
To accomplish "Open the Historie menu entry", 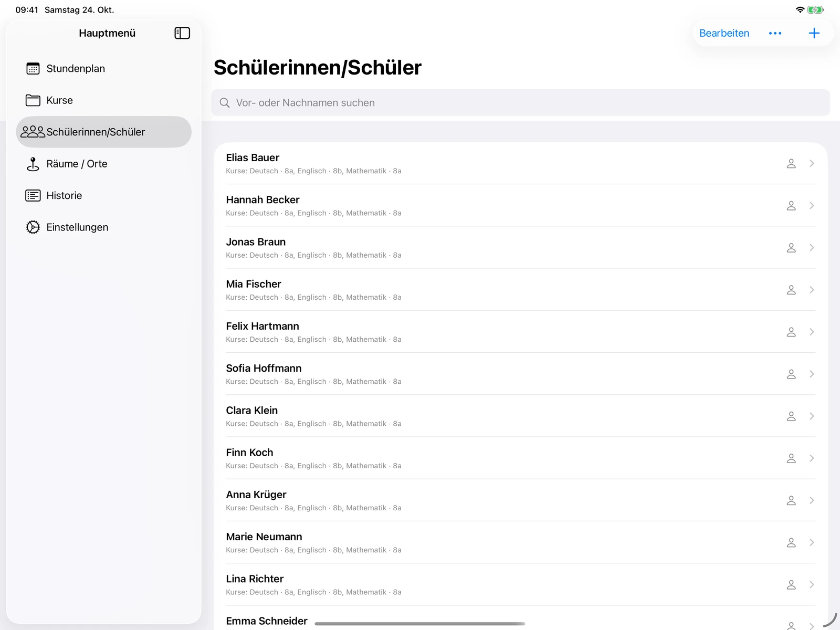I will pos(103,195).
